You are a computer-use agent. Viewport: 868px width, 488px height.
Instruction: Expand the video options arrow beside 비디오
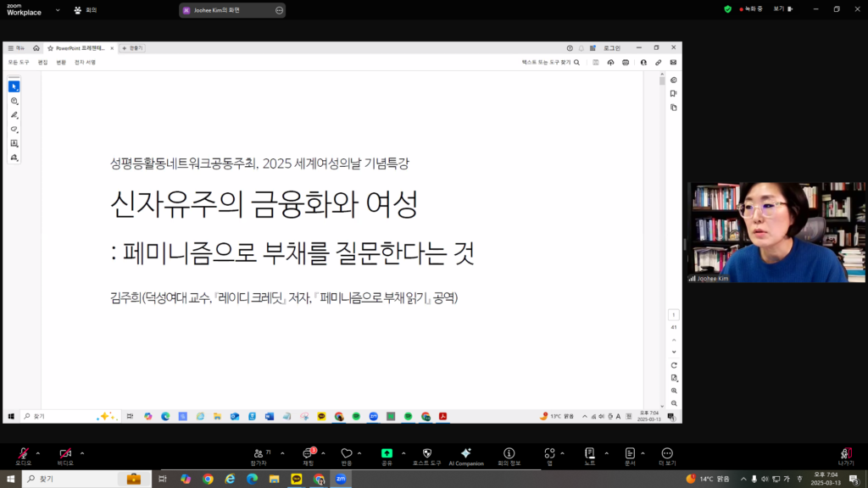[82, 453]
